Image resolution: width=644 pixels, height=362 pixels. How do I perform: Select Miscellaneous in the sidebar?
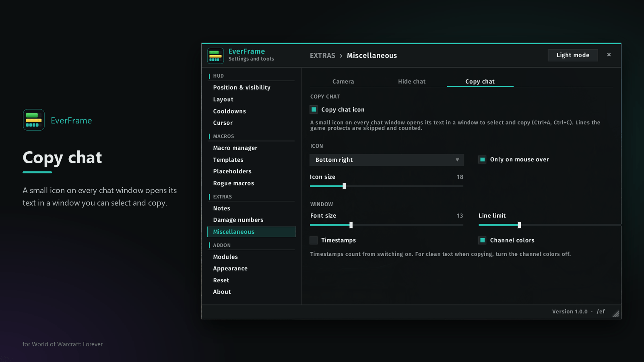(x=251, y=232)
